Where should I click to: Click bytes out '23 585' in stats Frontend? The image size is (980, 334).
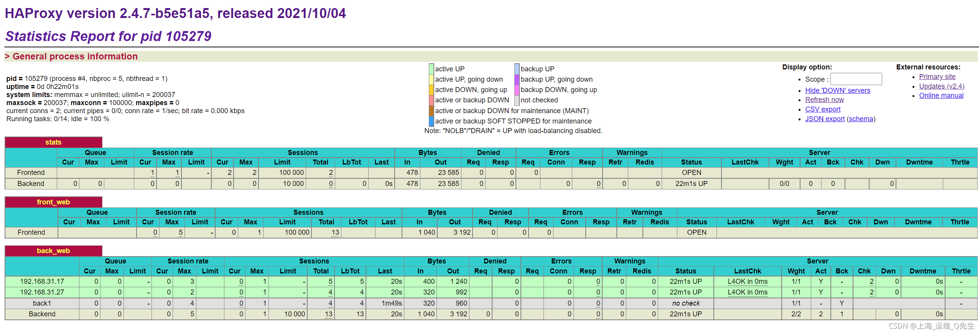coord(448,173)
